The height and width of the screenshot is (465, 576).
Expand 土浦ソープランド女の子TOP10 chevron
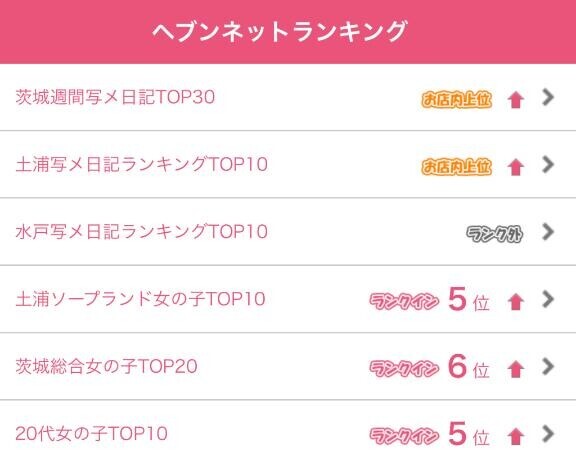click(x=548, y=299)
